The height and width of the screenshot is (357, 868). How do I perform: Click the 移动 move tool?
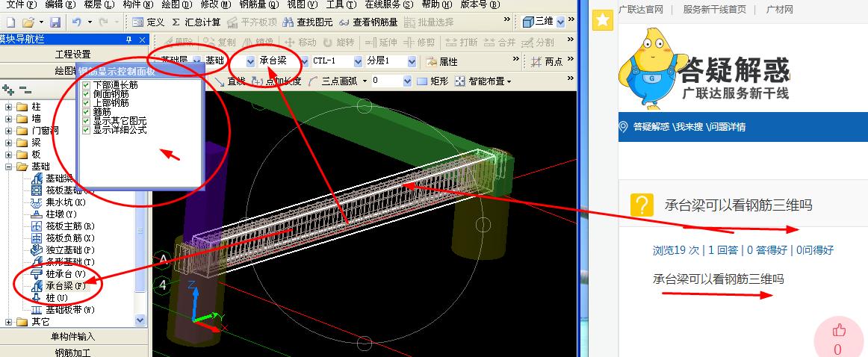[300, 42]
